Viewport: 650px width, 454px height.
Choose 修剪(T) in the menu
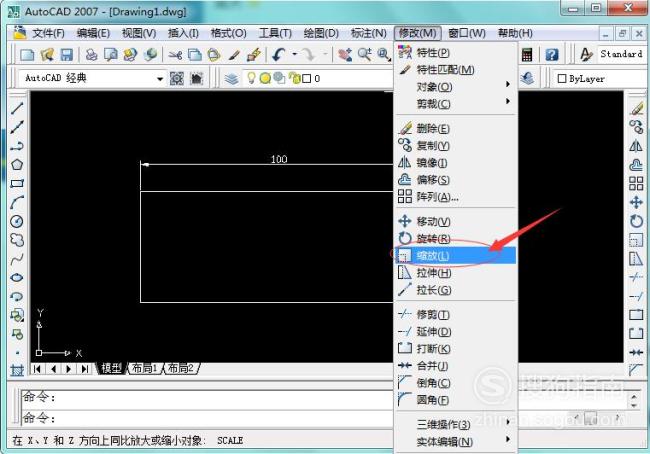tap(456, 315)
